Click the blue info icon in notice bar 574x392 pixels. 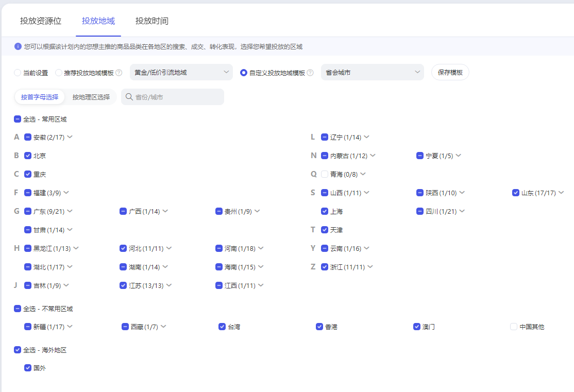coord(18,46)
